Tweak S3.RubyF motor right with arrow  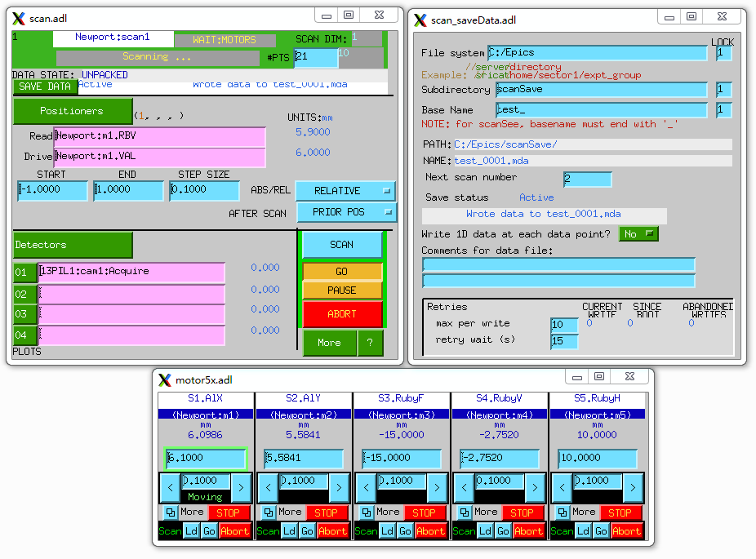coord(437,488)
